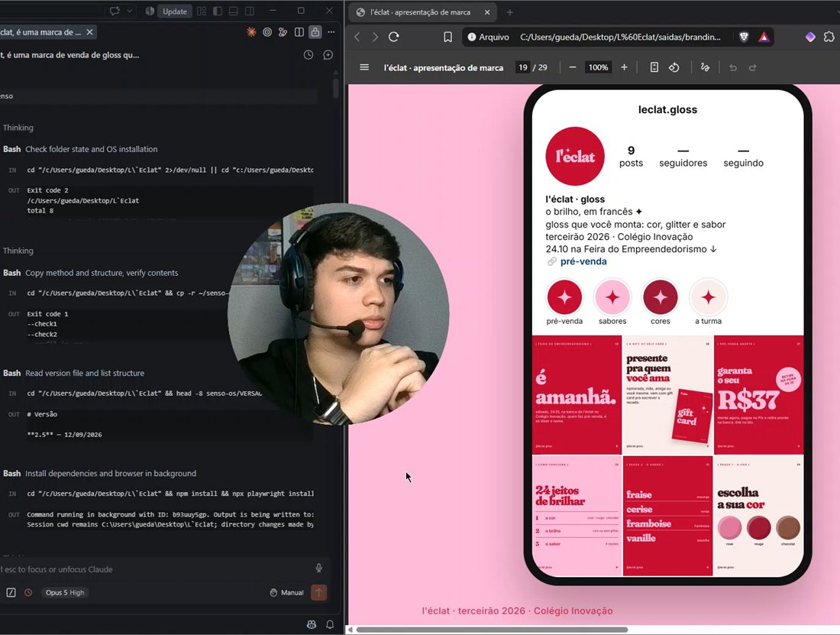Click the Copilot icon in the status bar
Screen dimensions: 840x635
(312, 624)
